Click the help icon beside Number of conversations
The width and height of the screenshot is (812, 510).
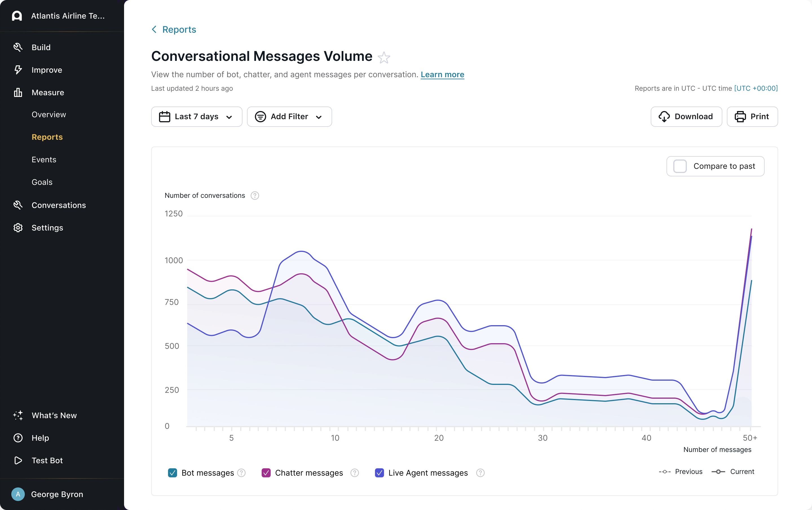[x=255, y=196]
